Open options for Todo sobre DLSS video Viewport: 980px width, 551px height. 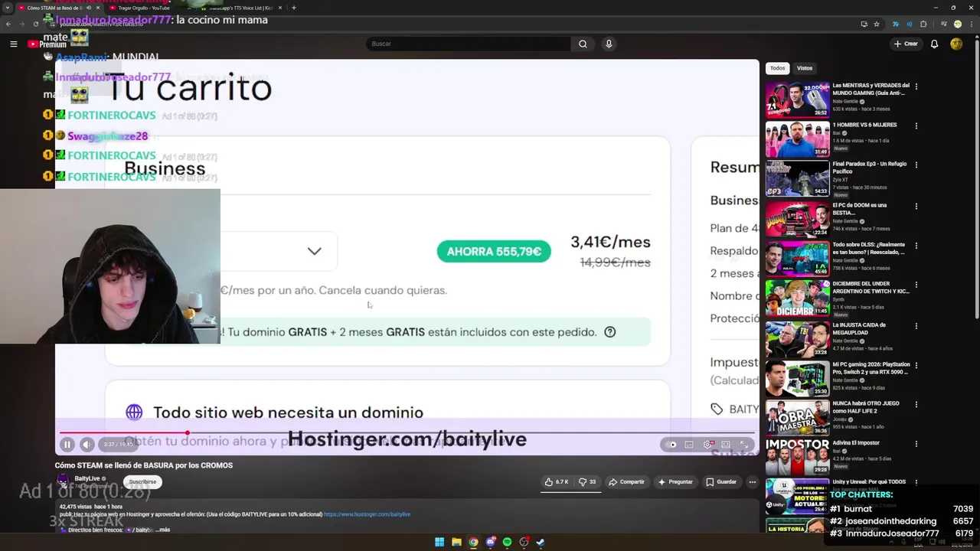(x=916, y=246)
